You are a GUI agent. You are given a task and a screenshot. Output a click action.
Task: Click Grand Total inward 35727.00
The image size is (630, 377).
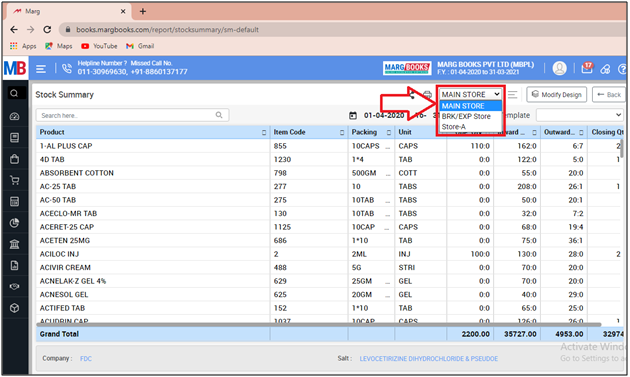click(x=520, y=334)
